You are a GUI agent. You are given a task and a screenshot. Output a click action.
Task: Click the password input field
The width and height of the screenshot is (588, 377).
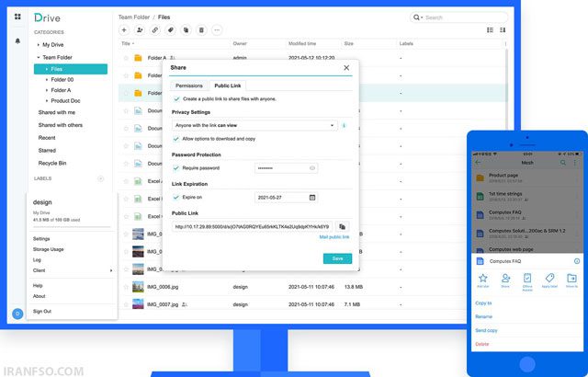286,168
